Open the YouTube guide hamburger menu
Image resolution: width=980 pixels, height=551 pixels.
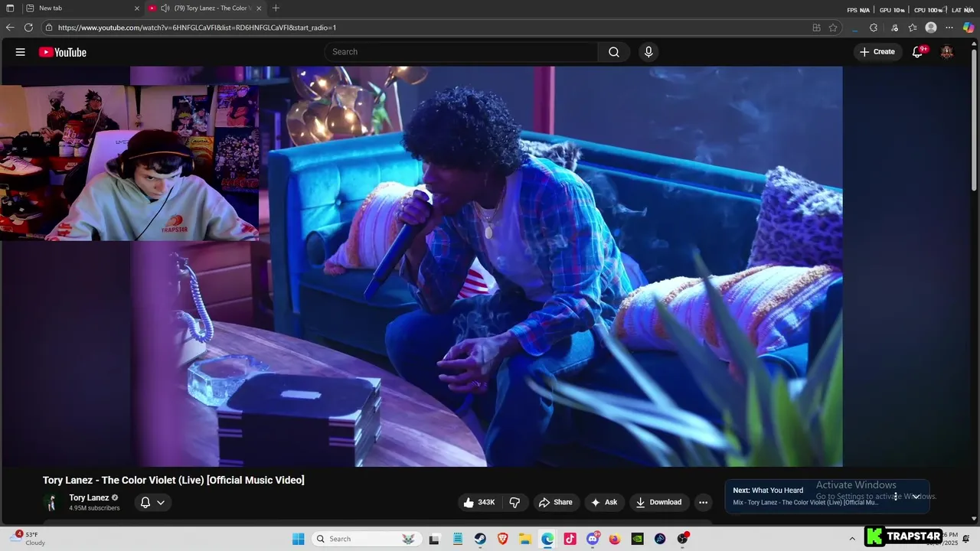click(x=21, y=52)
